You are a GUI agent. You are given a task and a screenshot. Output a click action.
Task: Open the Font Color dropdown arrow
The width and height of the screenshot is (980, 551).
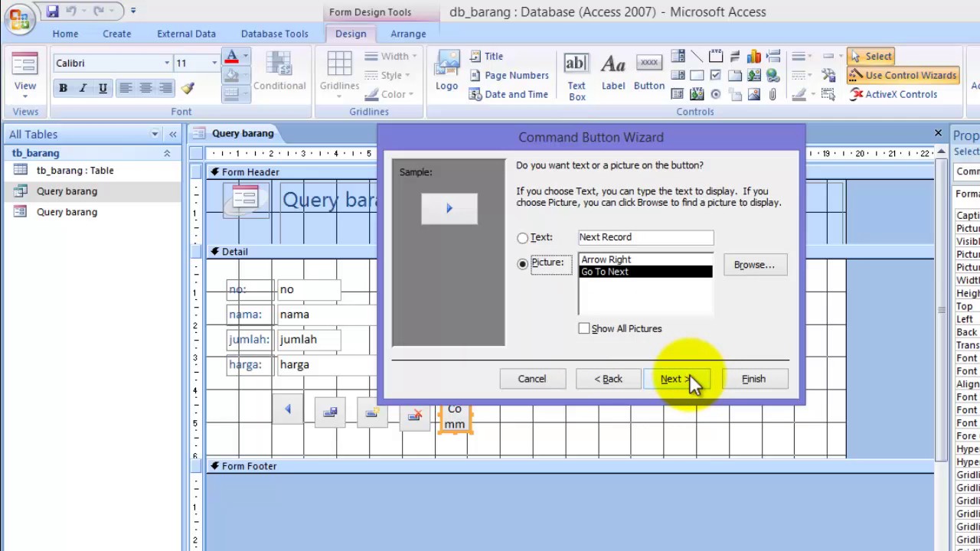click(245, 57)
